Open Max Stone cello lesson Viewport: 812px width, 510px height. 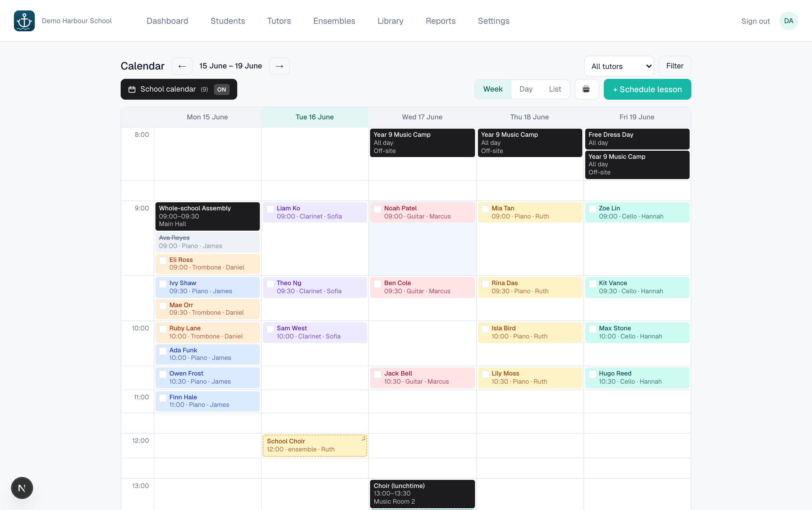click(637, 332)
